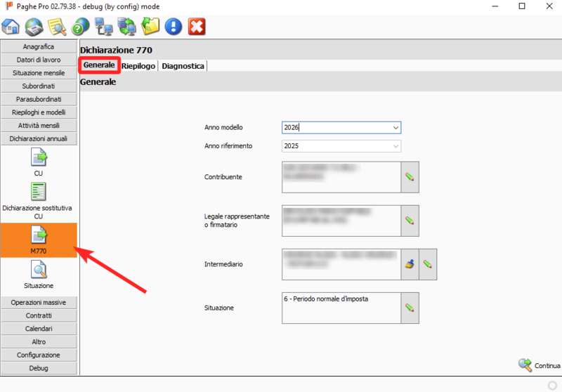
Task: Switch to the Riepilogo tab
Action: [x=138, y=66]
